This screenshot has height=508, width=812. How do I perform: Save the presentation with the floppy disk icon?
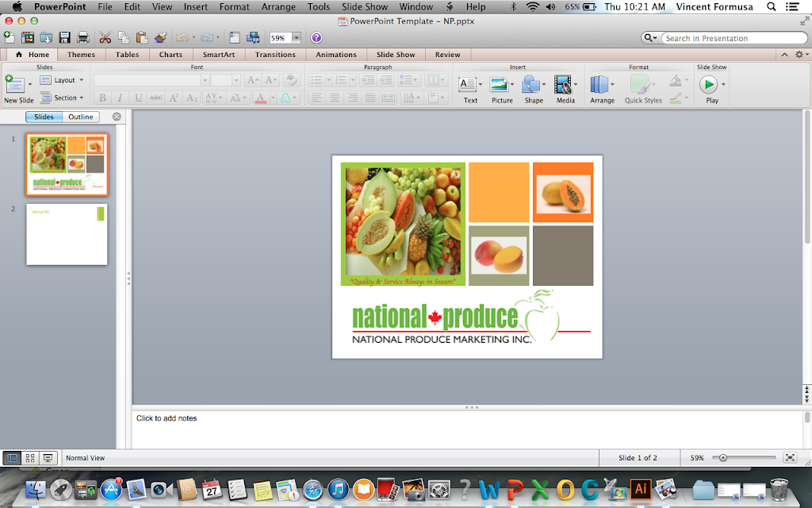point(65,37)
